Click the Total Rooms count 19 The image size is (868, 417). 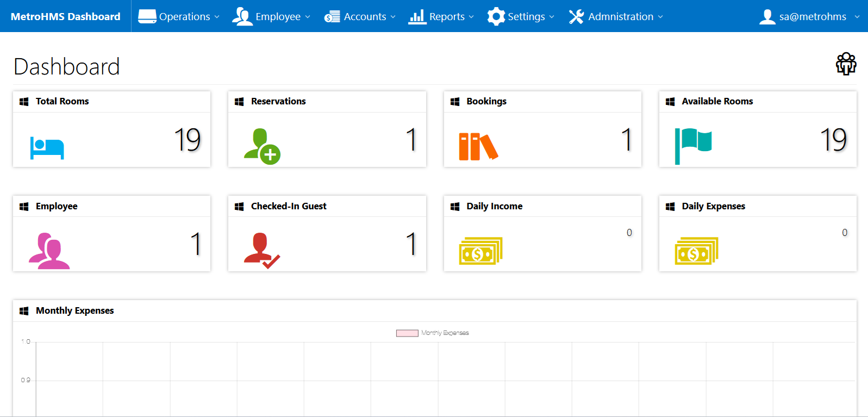(x=188, y=140)
